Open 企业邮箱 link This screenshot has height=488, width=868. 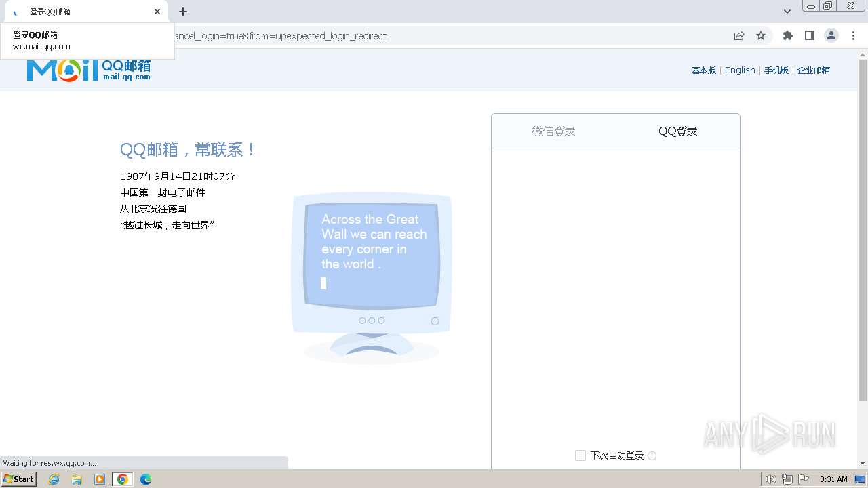click(x=814, y=70)
